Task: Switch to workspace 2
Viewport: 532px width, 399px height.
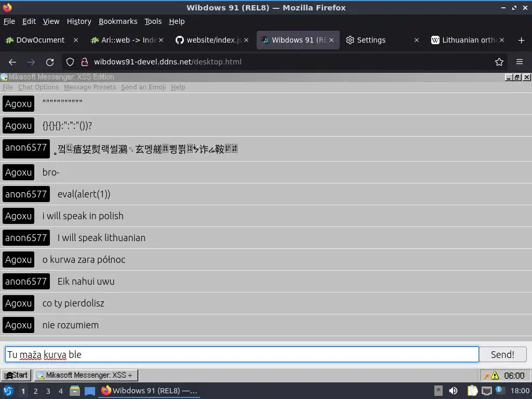Action: tap(36, 391)
